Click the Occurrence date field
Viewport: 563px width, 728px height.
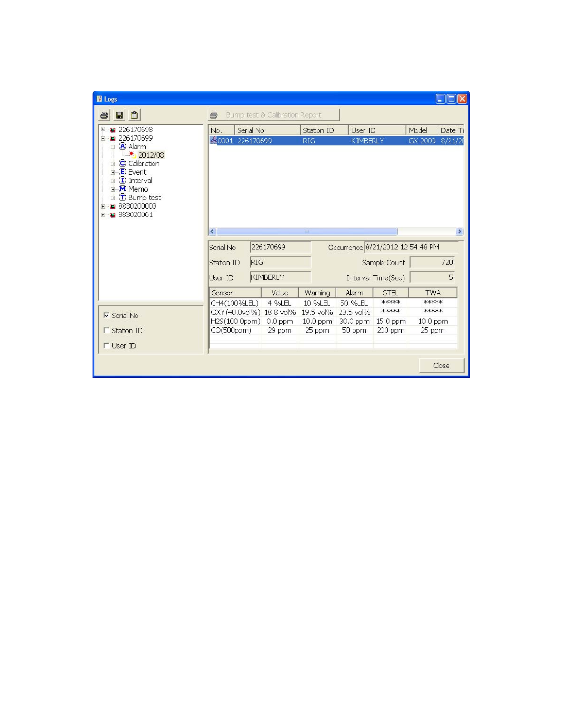tap(411, 247)
